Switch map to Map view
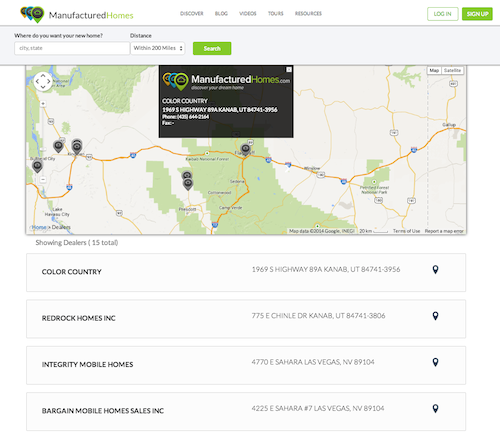 434,70
